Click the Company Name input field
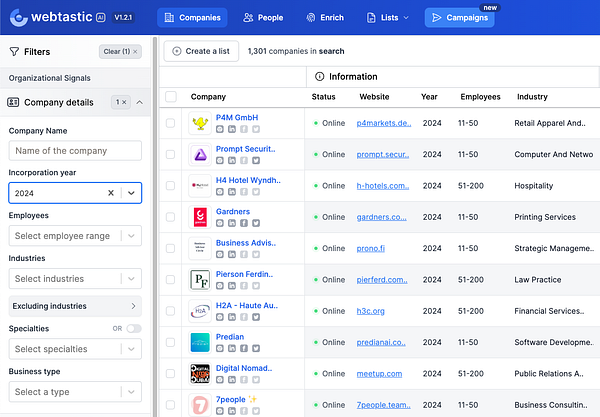Viewport: 600px width, 417px height. point(75,151)
